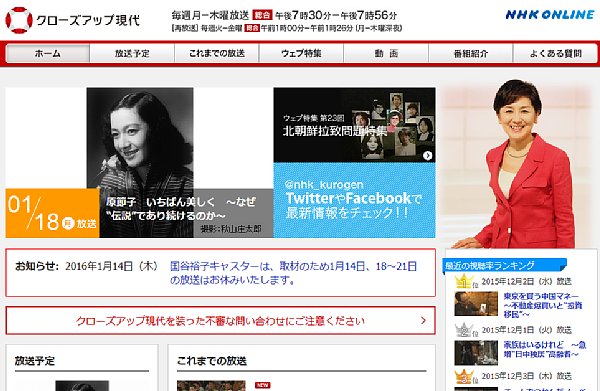
Task: Click the bronze crown rank 3 icon
Action: (x=463, y=377)
